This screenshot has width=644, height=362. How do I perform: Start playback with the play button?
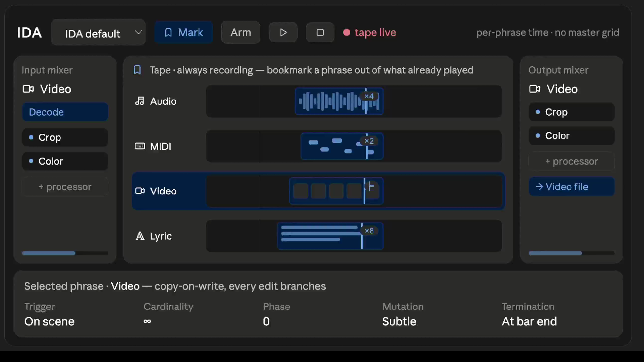tap(283, 33)
